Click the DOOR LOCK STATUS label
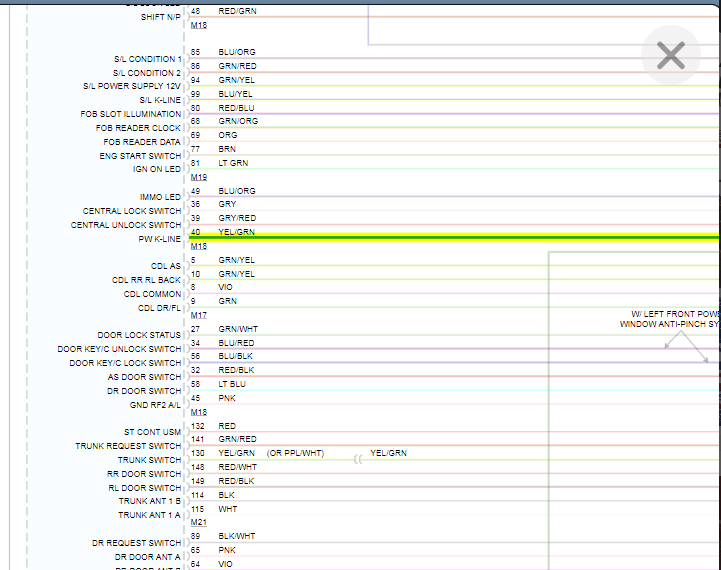721x570 pixels. (x=139, y=335)
